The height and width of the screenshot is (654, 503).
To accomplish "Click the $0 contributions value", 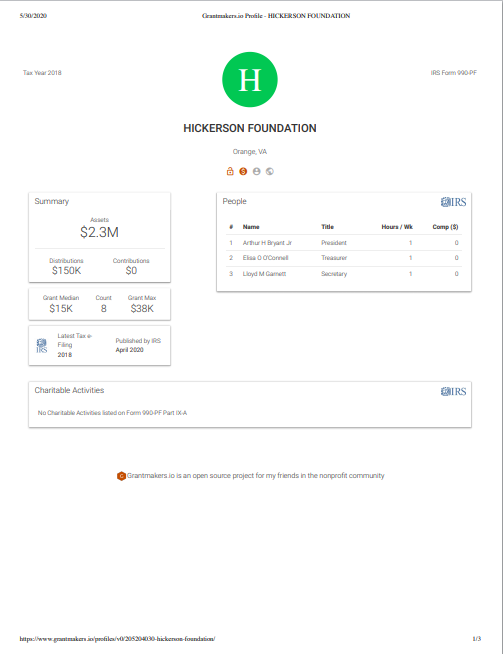I will (131, 271).
